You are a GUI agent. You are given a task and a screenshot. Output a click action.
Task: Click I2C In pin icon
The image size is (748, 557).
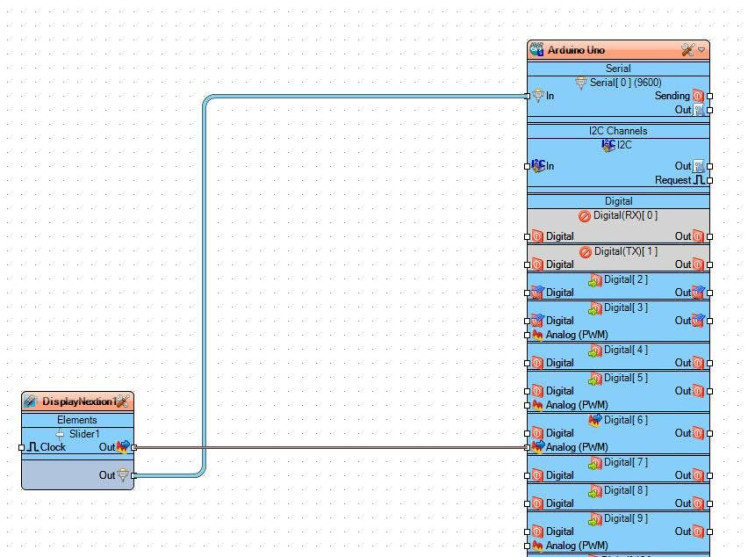[x=538, y=165]
